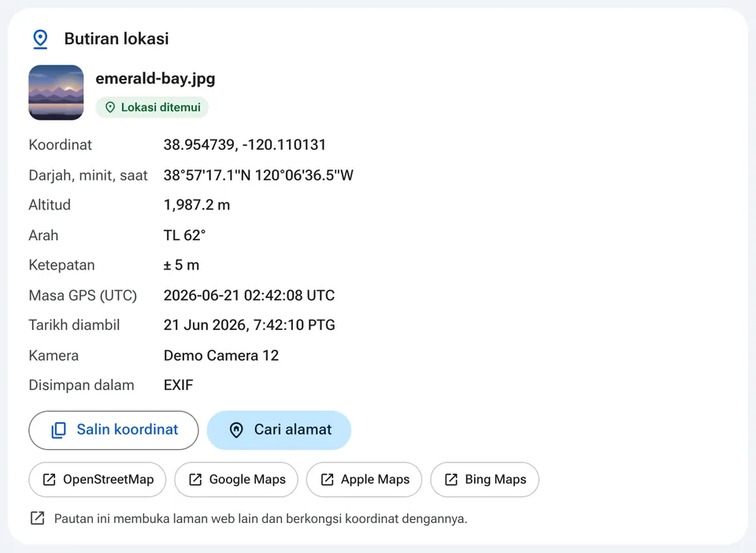Click the Lokasi ditemui status badge
The width and height of the screenshot is (756, 553).
152,107
